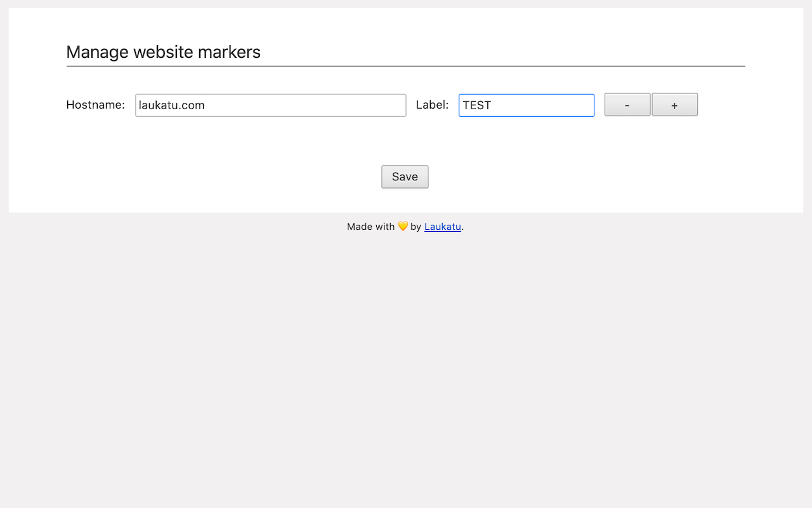Click the "Hostname:" field label
This screenshot has width=812, height=508.
pyautogui.click(x=96, y=105)
